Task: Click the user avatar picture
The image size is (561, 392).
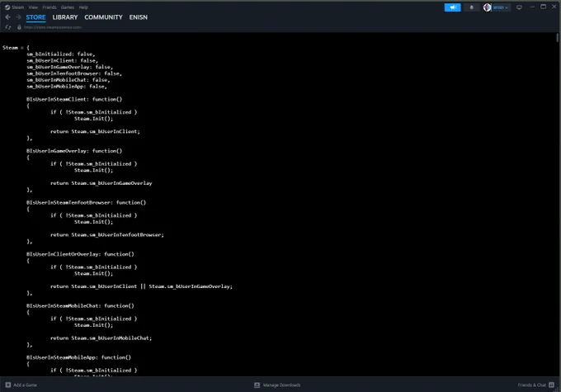Action: point(487,7)
